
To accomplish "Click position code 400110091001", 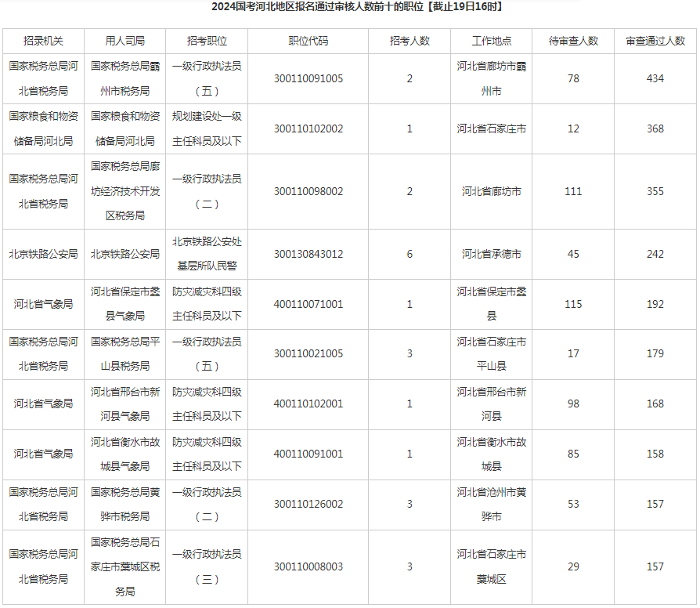I will [x=308, y=454].
